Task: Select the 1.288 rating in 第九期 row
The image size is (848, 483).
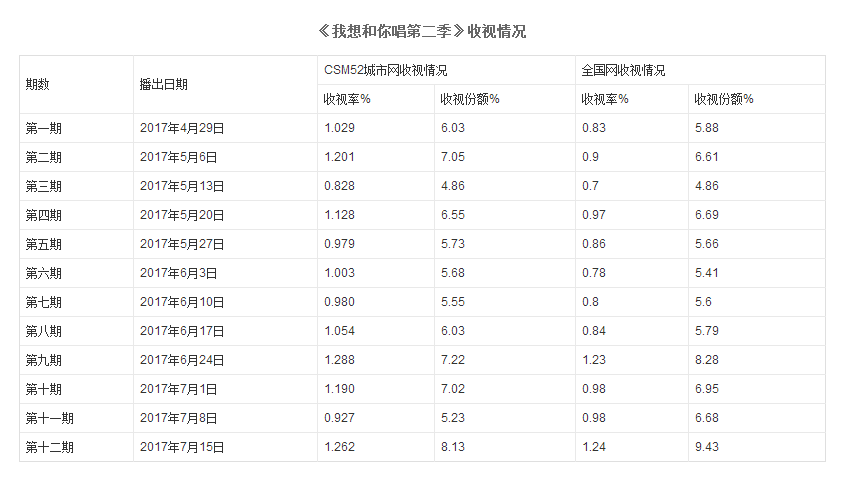Action: click(339, 360)
